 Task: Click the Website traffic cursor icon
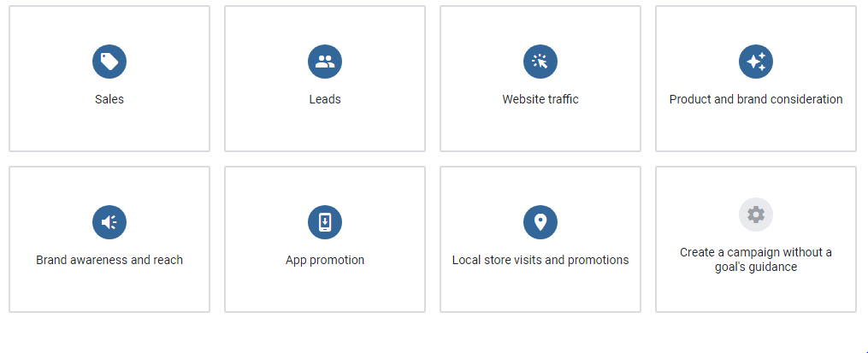coord(540,62)
